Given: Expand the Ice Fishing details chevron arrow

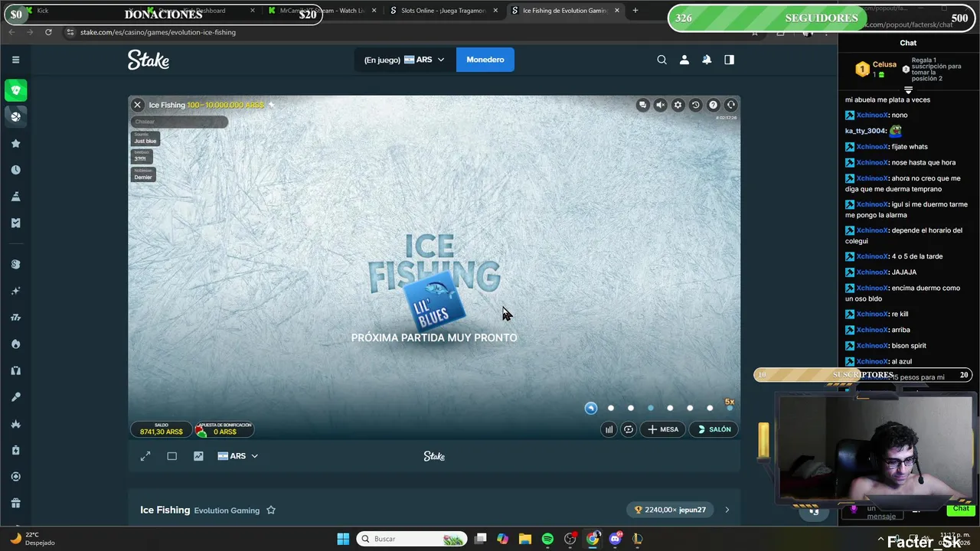Looking at the screenshot, I should pos(727,510).
